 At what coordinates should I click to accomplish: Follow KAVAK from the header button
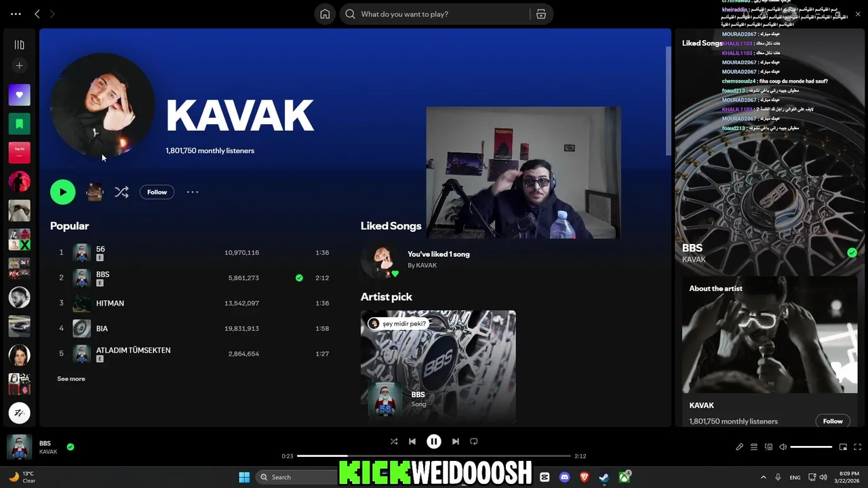(x=157, y=192)
